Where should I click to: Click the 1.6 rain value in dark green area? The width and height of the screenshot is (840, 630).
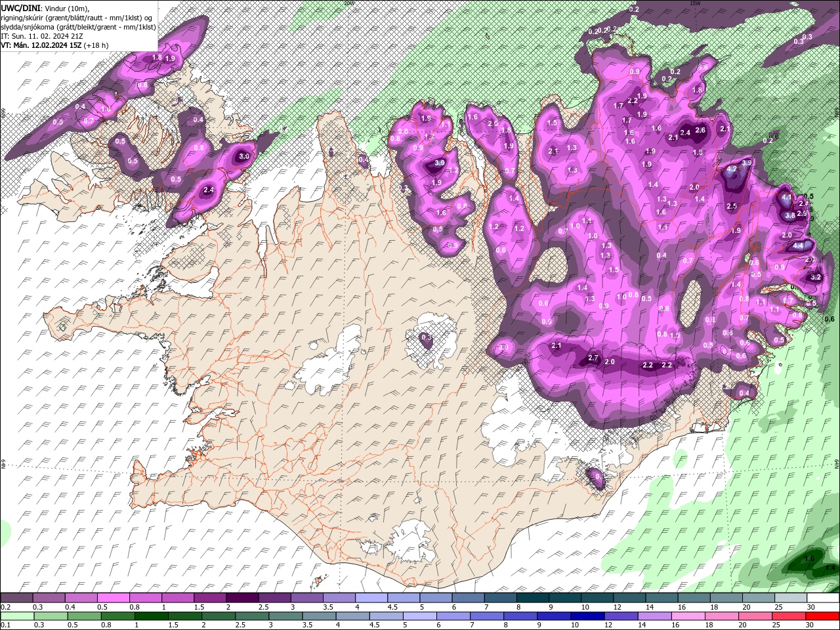coord(809,559)
